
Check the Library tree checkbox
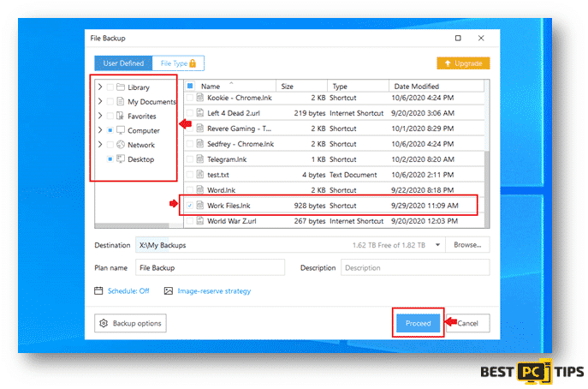(110, 87)
